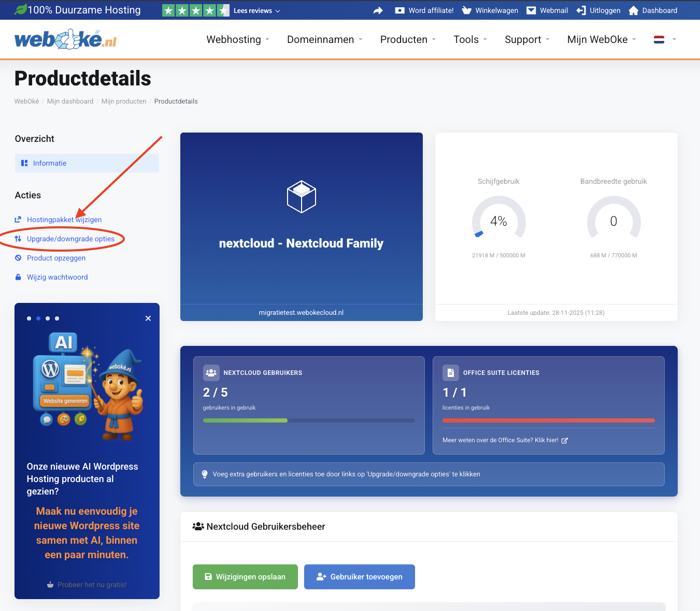The width and height of the screenshot is (700, 611).
Task: Expand the Domeinnamen menu arrow
Action: (x=361, y=39)
